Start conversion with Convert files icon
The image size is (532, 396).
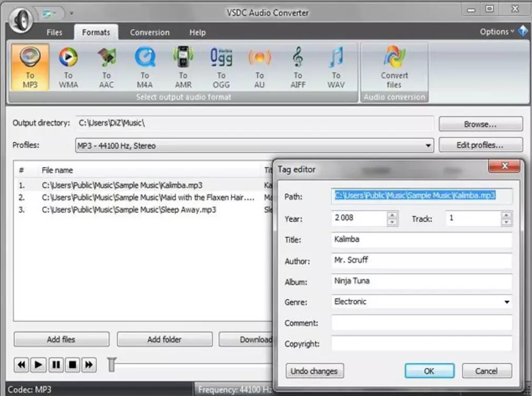tap(394, 67)
